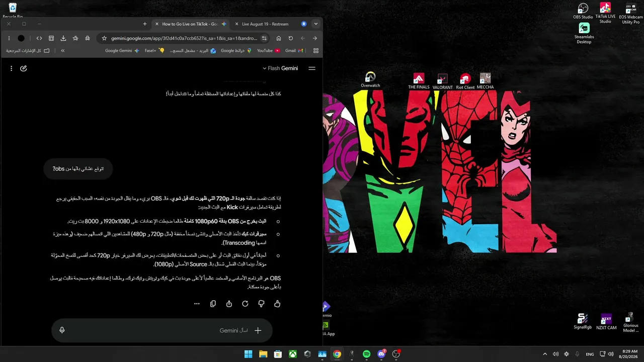
Task: Select the TikTok LIVE Studio desktop icon
Action: click(x=605, y=13)
